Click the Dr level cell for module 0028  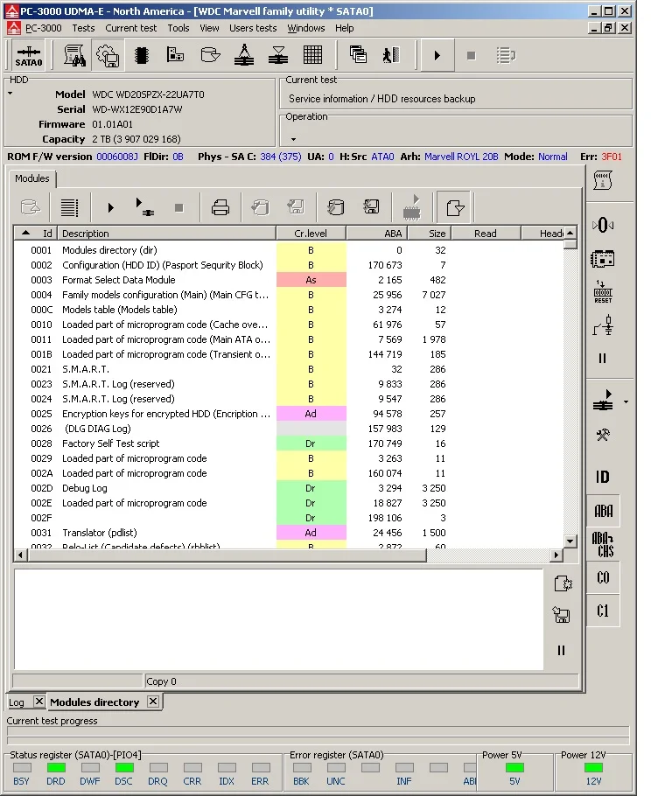pos(311,443)
